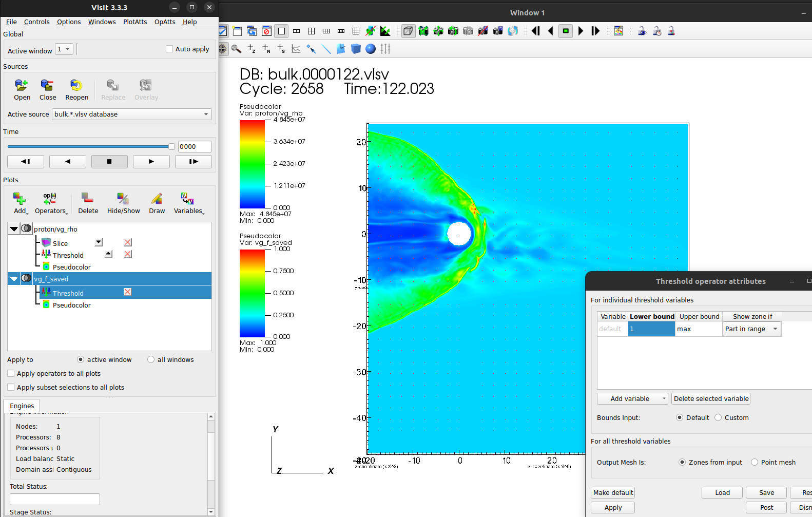This screenshot has height=517, width=812.
Task: Click the Apply button in Threshold attributes
Action: click(x=613, y=508)
